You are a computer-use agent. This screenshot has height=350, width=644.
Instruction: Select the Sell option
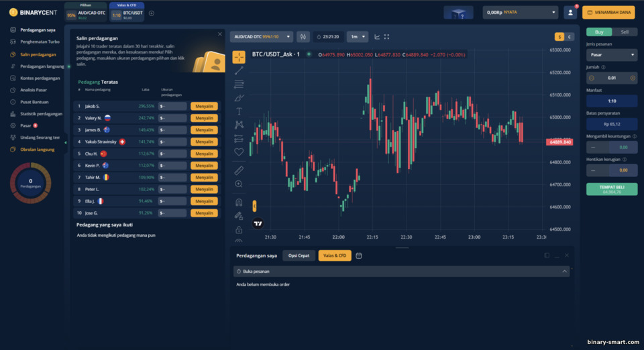click(x=625, y=32)
